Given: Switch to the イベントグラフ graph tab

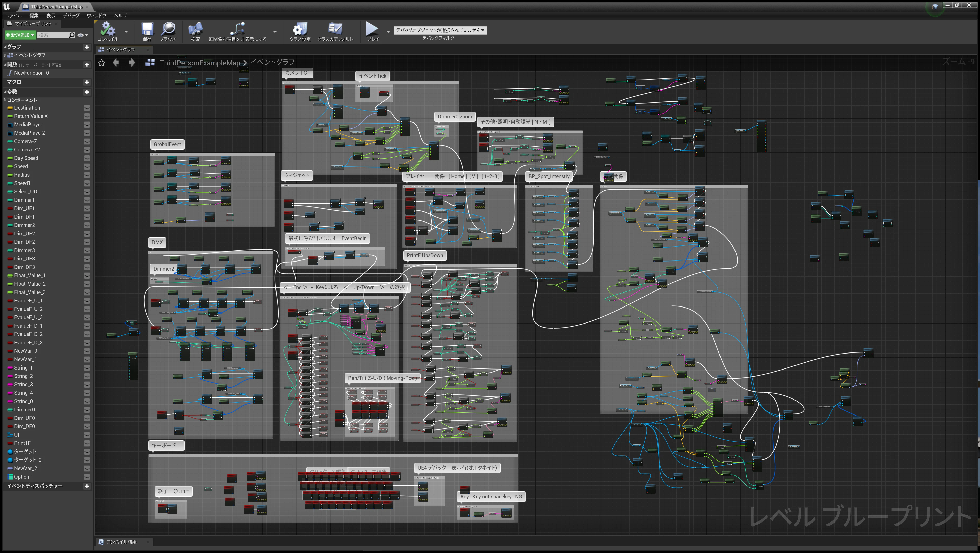Looking at the screenshot, I should click(121, 50).
